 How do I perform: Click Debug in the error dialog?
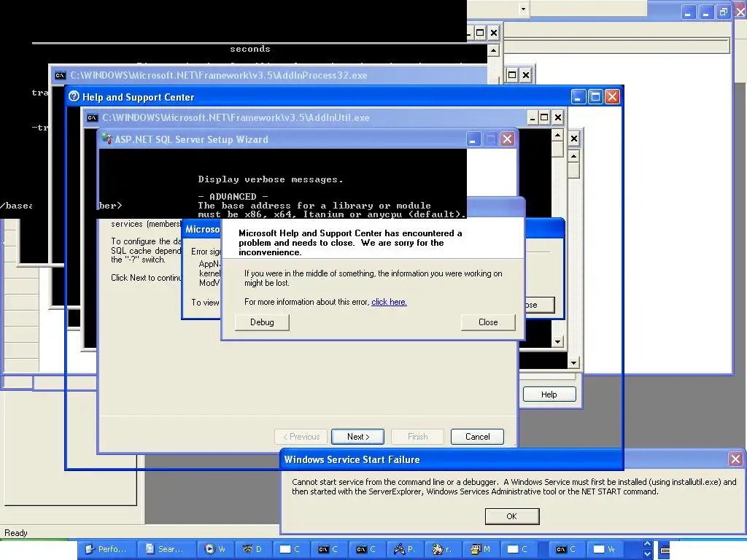[x=262, y=322]
